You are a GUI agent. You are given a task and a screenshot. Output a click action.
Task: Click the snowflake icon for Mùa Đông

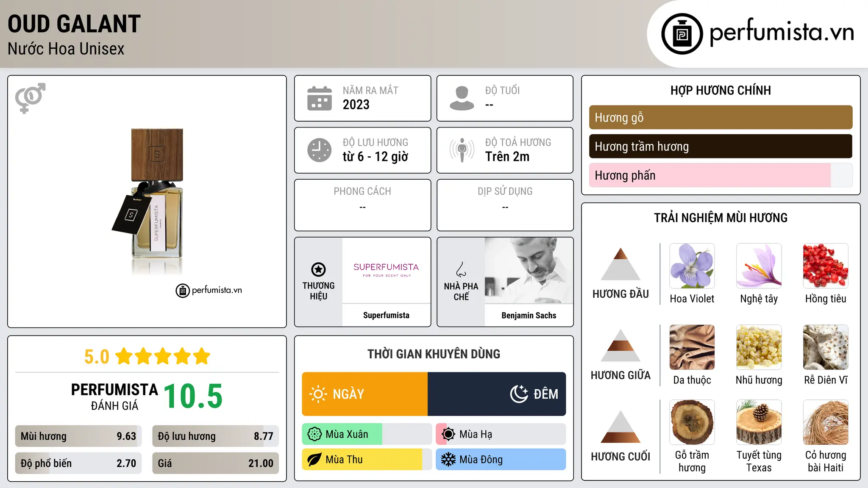point(448,460)
